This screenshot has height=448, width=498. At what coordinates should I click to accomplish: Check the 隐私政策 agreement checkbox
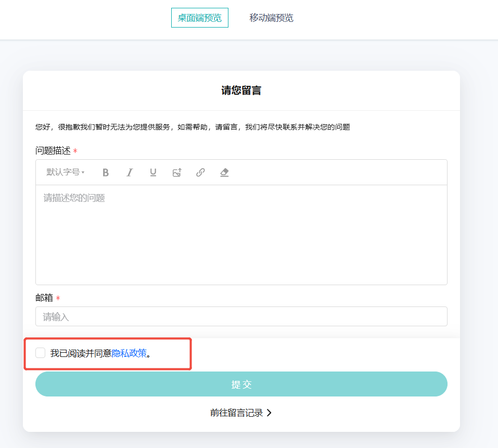pos(40,353)
